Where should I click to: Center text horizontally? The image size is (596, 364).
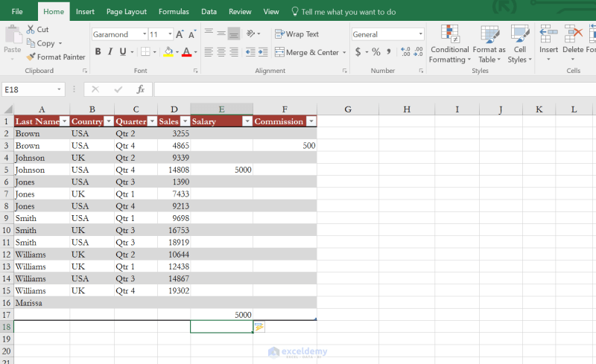(x=221, y=52)
